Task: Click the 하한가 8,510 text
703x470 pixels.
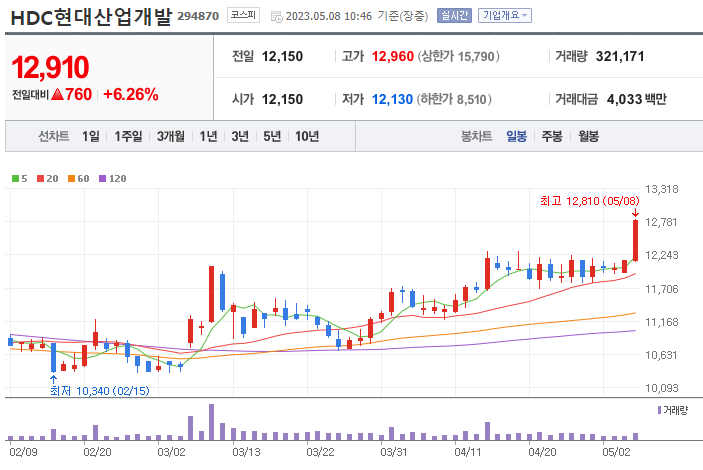Action: click(x=454, y=99)
